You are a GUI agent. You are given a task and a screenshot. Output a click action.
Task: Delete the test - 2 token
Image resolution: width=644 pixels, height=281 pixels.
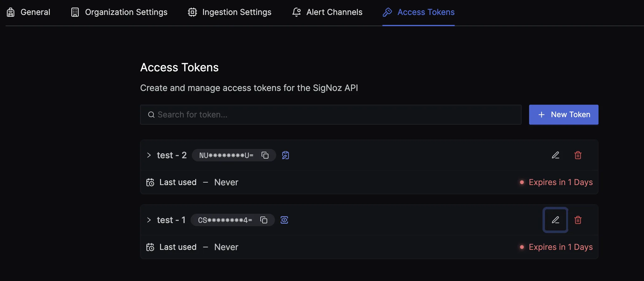pyautogui.click(x=578, y=155)
